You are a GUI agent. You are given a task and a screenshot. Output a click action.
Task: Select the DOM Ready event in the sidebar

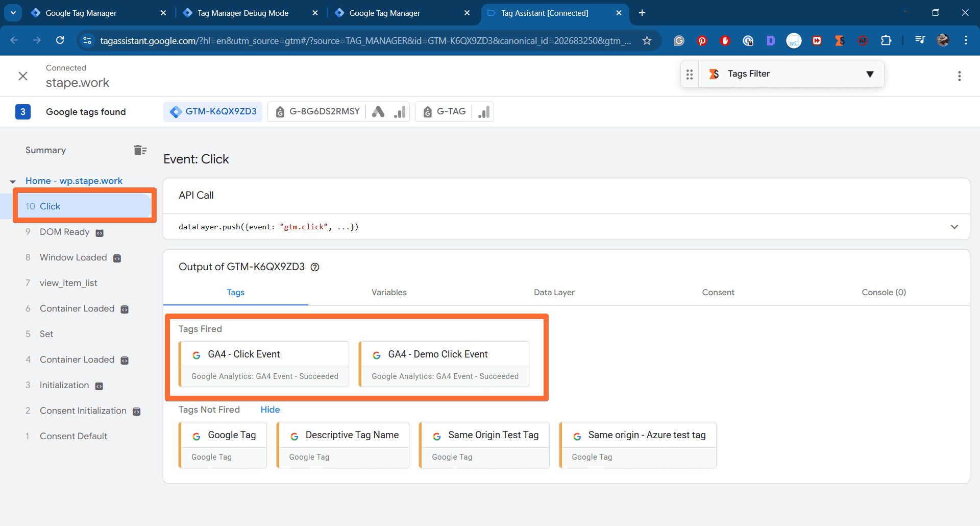[x=65, y=231]
